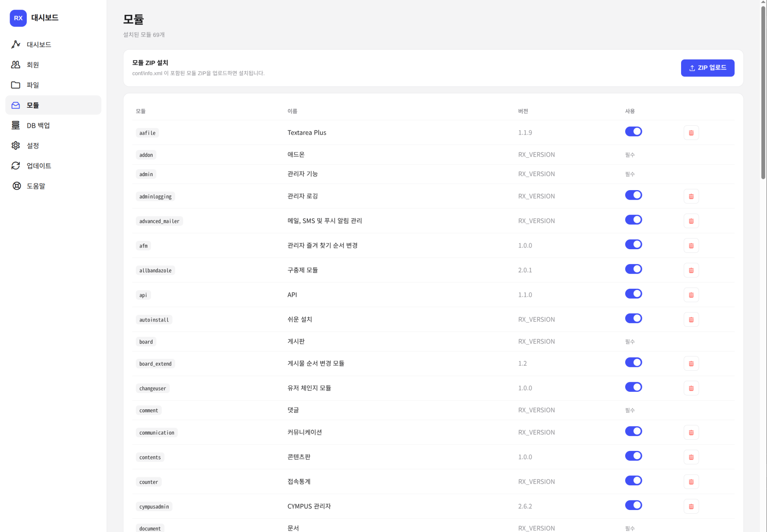Screen dimensions: 767x532
Task: Toggle the communication module switch
Action: tap(634, 431)
